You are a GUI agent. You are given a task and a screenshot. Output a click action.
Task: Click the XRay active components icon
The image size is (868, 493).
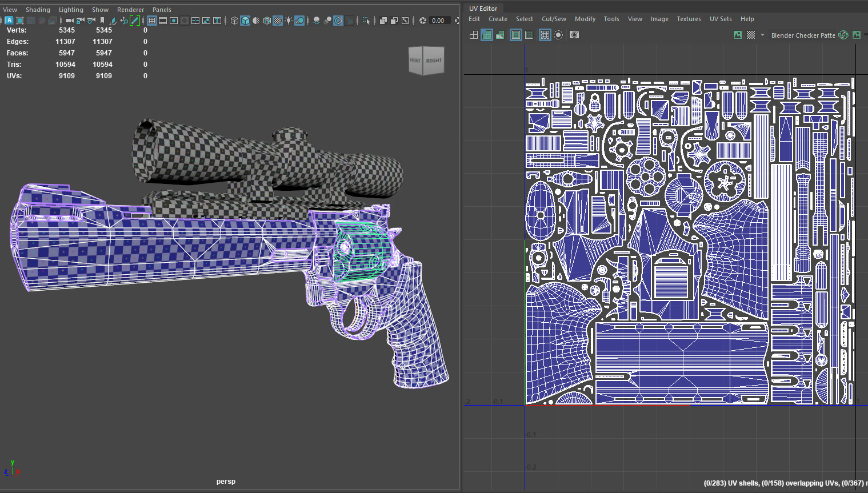click(x=394, y=21)
